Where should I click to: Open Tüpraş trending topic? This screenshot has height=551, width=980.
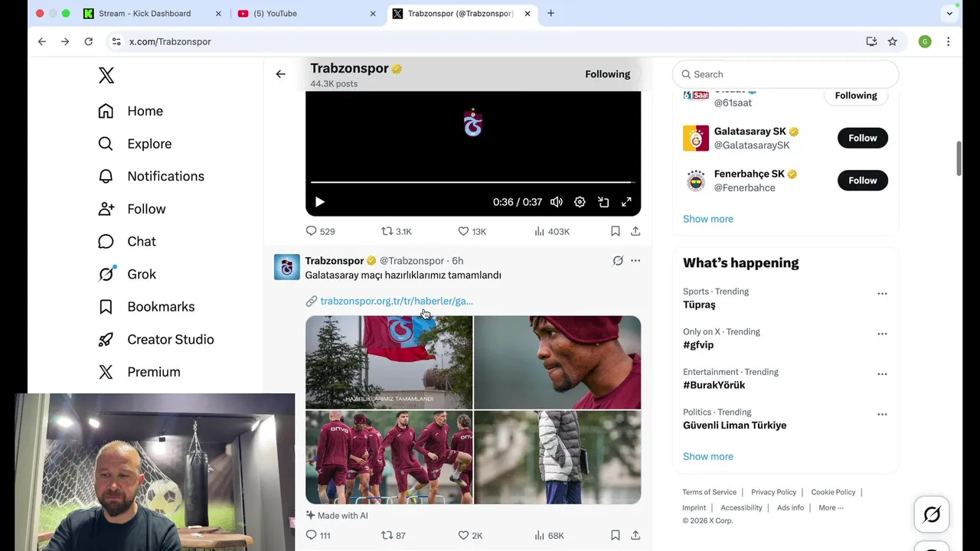(699, 305)
